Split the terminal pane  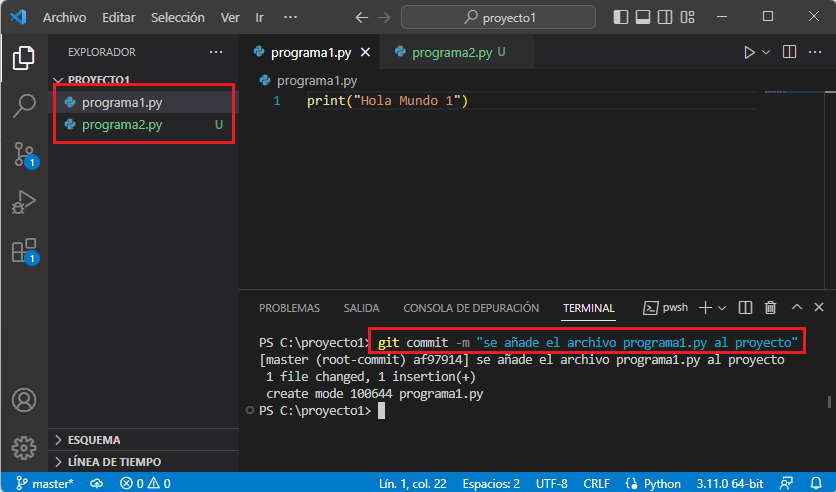(745, 308)
